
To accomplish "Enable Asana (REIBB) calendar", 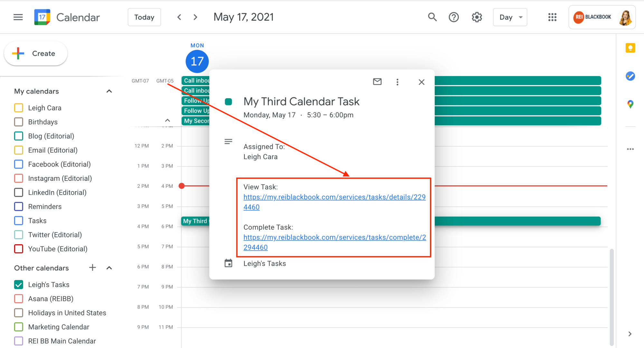I will [x=19, y=299].
